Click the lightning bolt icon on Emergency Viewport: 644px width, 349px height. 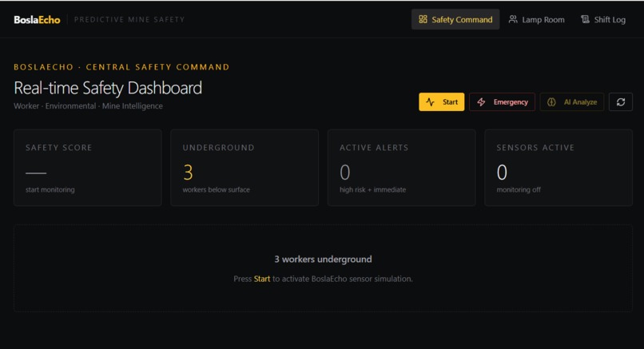[x=481, y=102]
